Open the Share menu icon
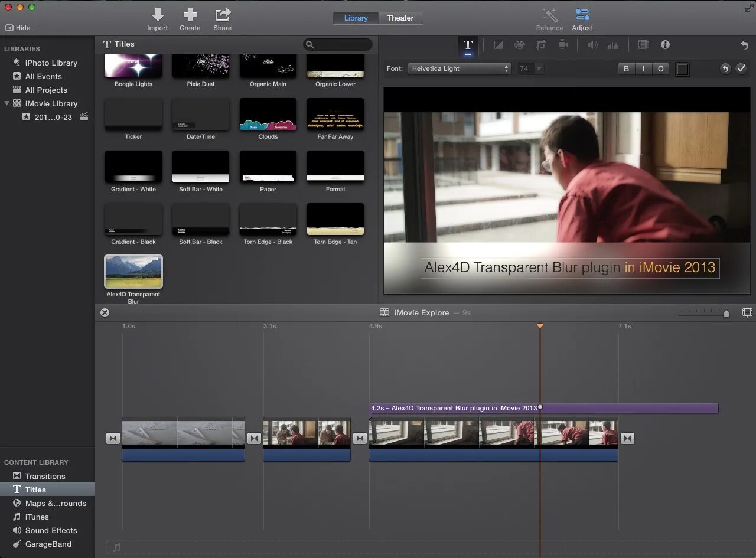756x558 pixels. 223,15
